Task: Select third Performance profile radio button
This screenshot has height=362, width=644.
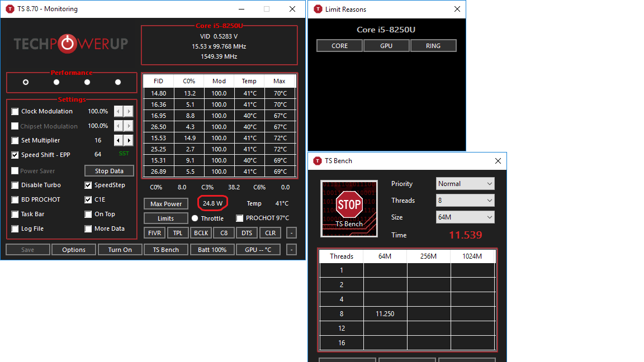Action: click(87, 82)
